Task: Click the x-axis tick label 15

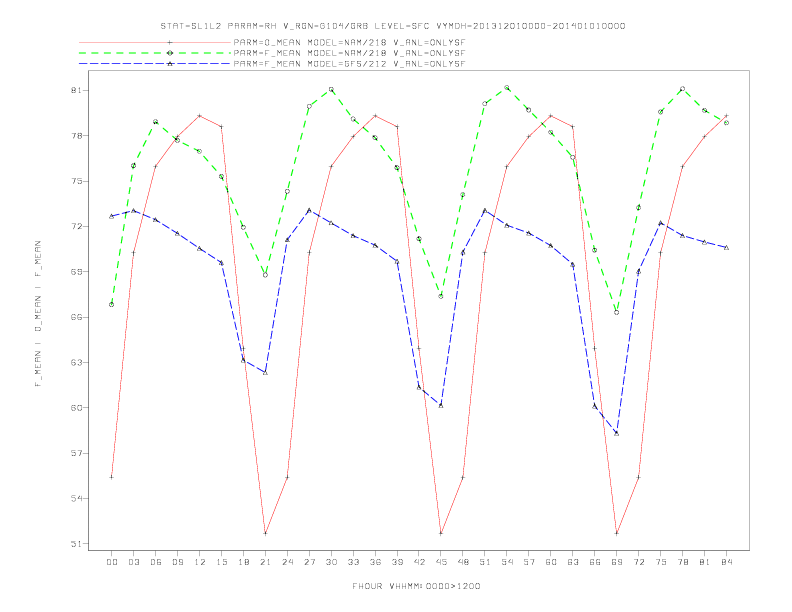Action: pos(221,562)
